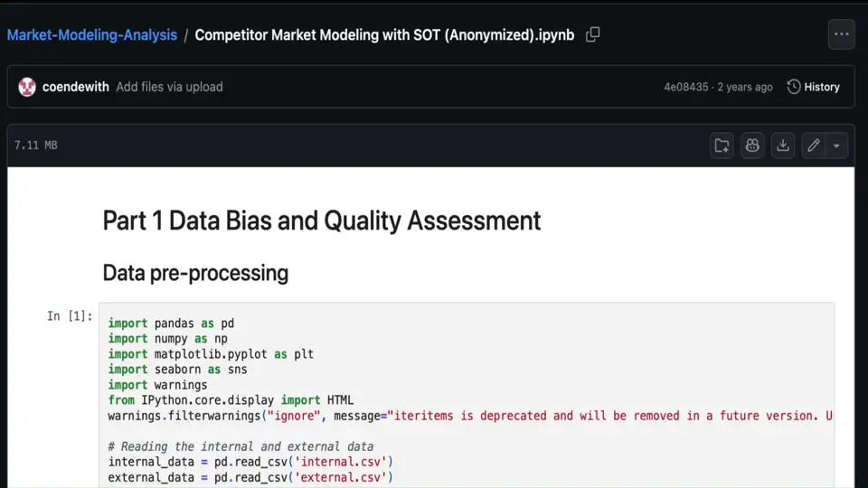Click the 'Part 1 Data Bias' heading
Screen dimensions: 868x488
pos(321,220)
